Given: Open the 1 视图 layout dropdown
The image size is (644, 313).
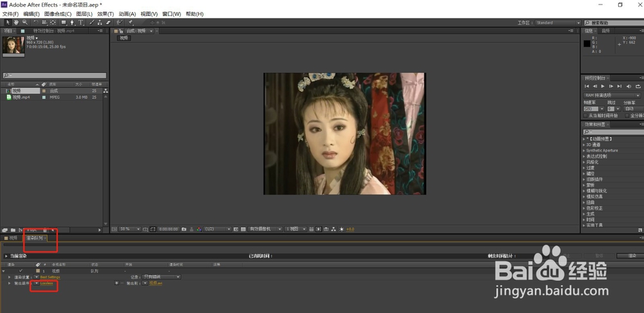Looking at the screenshot, I should tap(296, 229).
